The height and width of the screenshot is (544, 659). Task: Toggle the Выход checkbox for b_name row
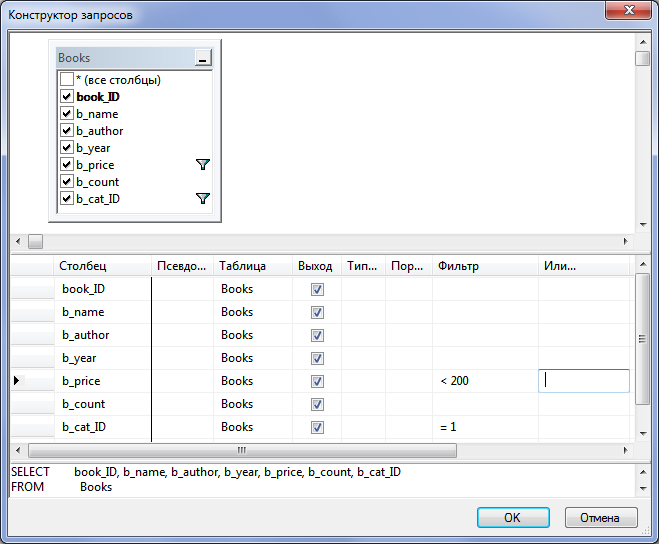tap(317, 312)
